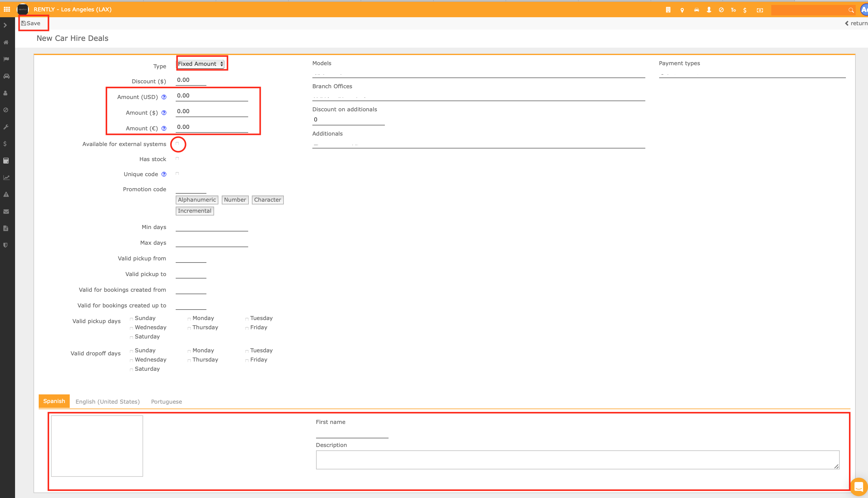This screenshot has height=498, width=868.
Task: Check Sunday under Valid pickup days
Action: pyautogui.click(x=131, y=319)
